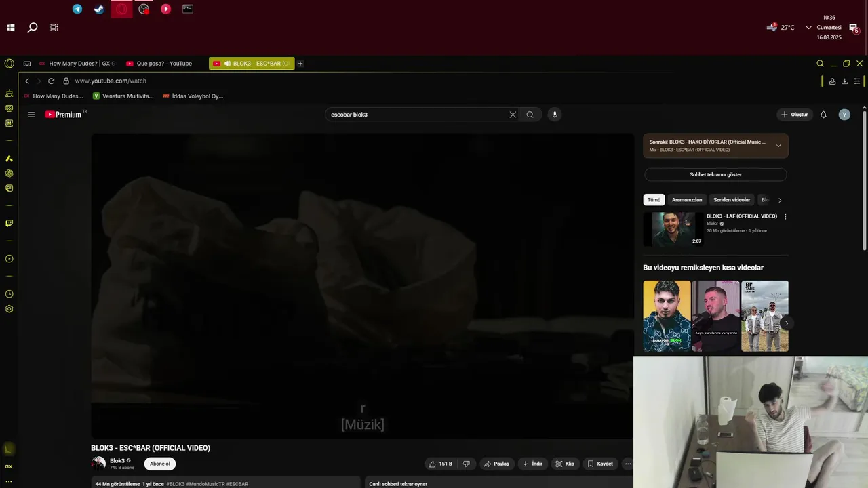This screenshot has height=488, width=868.
Task: Open How Many Dudes bookmark
Action: click(x=53, y=96)
